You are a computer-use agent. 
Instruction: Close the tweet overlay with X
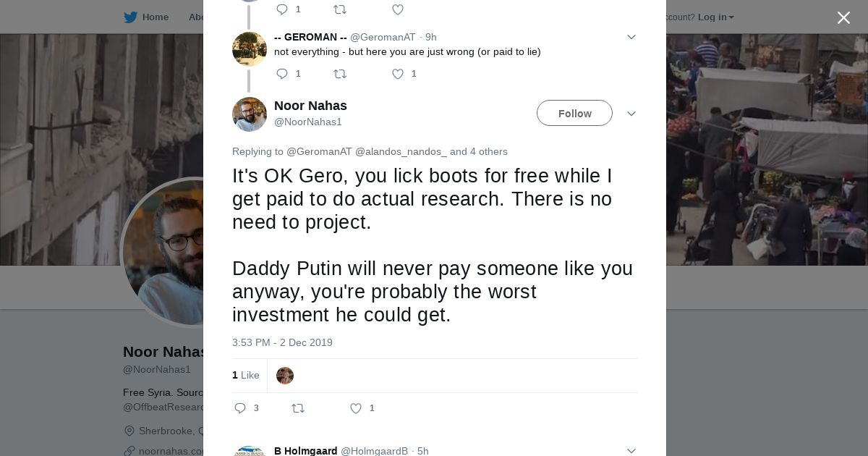tap(843, 18)
